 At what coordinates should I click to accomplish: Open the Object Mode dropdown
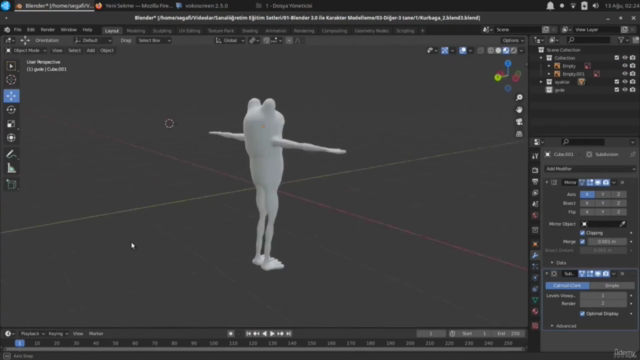26,50
